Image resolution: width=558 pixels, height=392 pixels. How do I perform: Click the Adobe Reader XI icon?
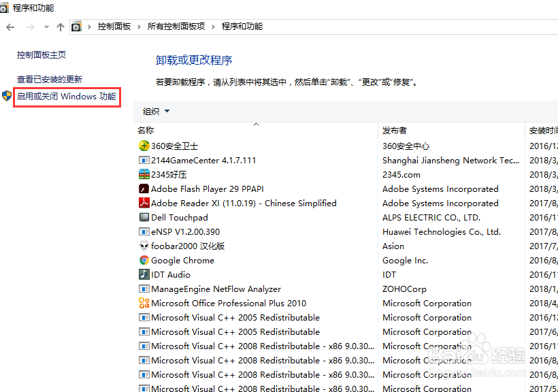pyautogui.click(x=144, y=203)
